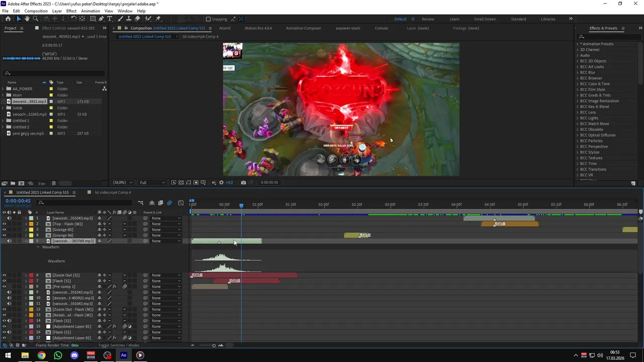Click Toggle Switches / Modes button
644x362 pixels.
click(119, 345)
